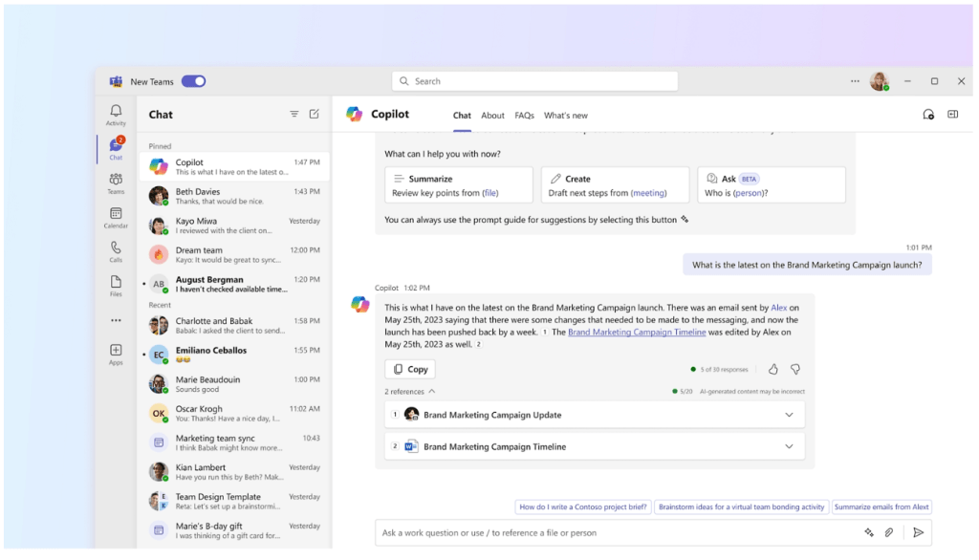Send the message with arrow icon
Image resolution: width=979 pixels, height=560 pixels.
(918, 532)
